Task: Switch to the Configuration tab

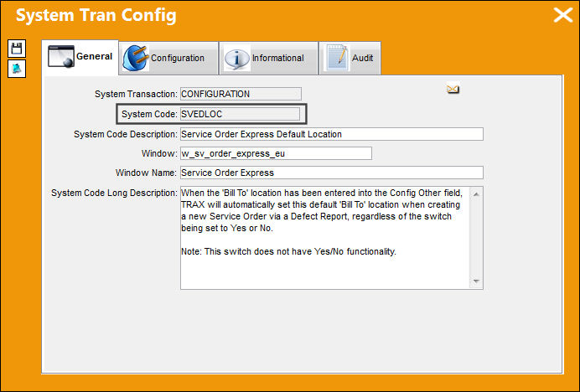Action: point(168,58)
